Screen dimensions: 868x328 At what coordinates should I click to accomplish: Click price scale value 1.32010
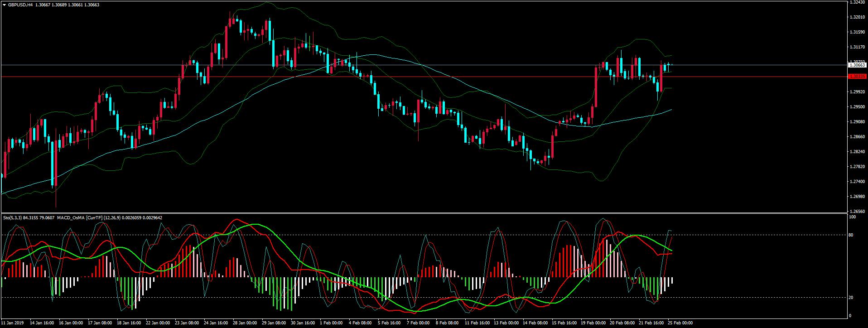pyautogui.click(x=857, y=17)
